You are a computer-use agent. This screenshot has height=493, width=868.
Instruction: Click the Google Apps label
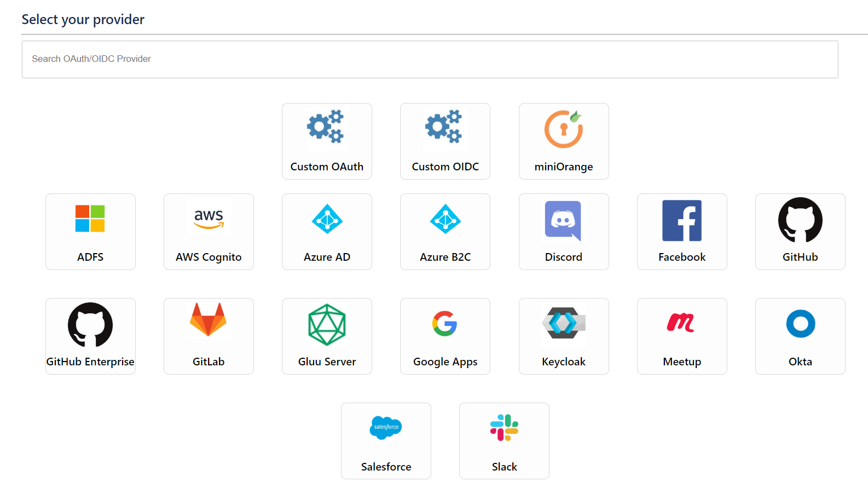pyautogui.click(x=445, y=362)
